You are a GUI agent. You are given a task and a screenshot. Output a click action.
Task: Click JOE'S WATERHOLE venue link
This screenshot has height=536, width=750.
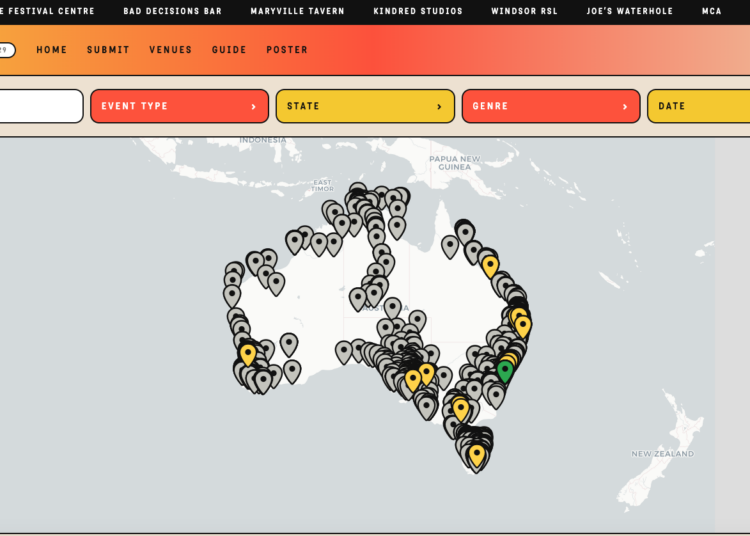pos(629,11)
